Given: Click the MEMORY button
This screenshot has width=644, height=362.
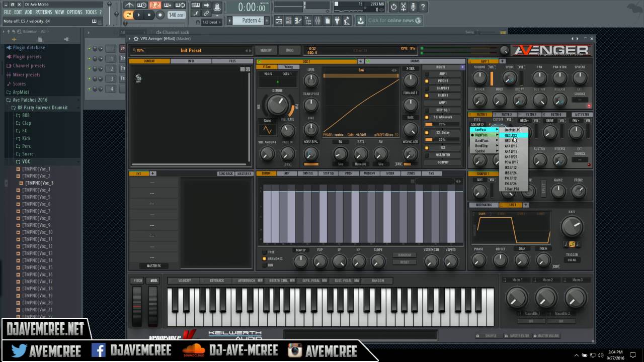Looking at the screenshot, I should (266, 50).
